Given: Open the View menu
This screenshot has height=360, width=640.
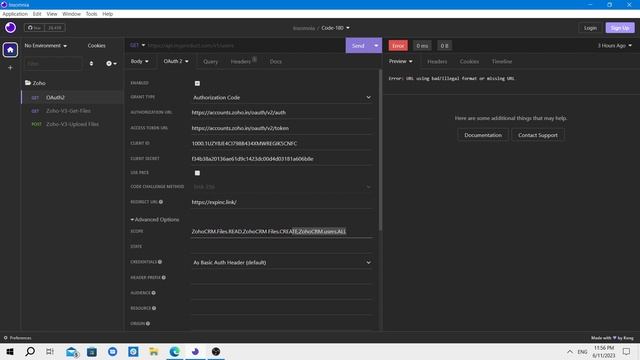Looking at the screenshot, I should click(52, 14).
